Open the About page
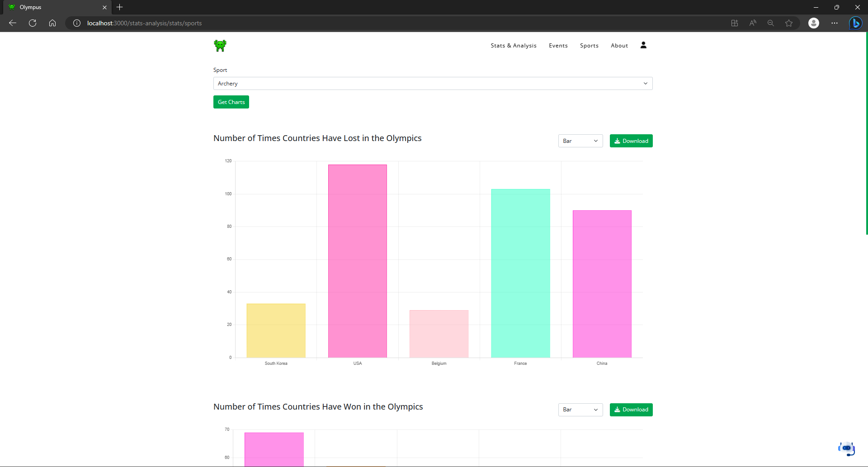Viewport: 868px width, 467px height. click(619, 46)
